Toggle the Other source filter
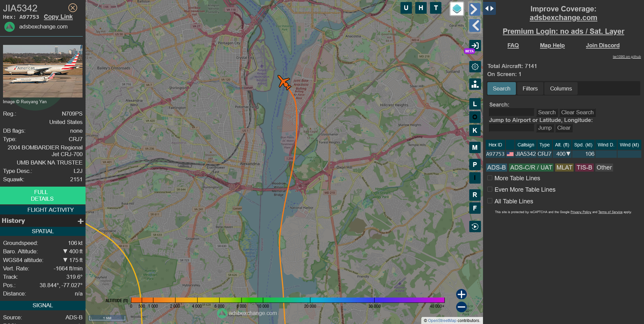 click(604, 168)
